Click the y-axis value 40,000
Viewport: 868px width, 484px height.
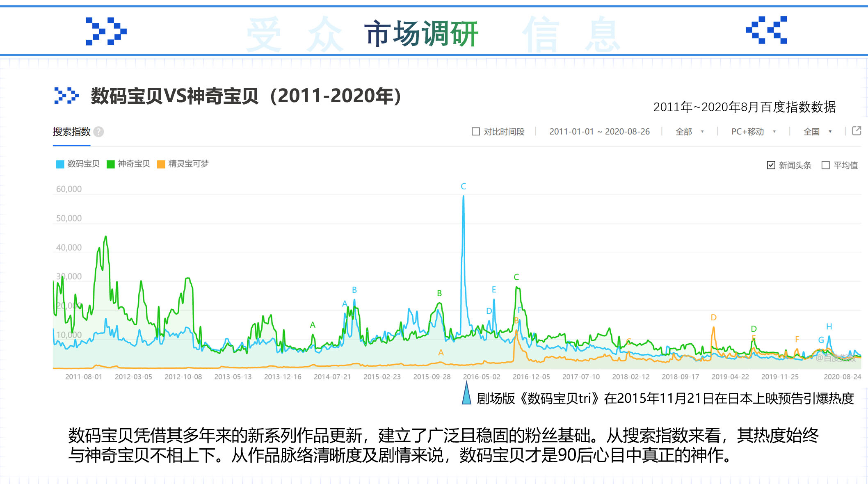pyautogui.click(x=69, y=248)
